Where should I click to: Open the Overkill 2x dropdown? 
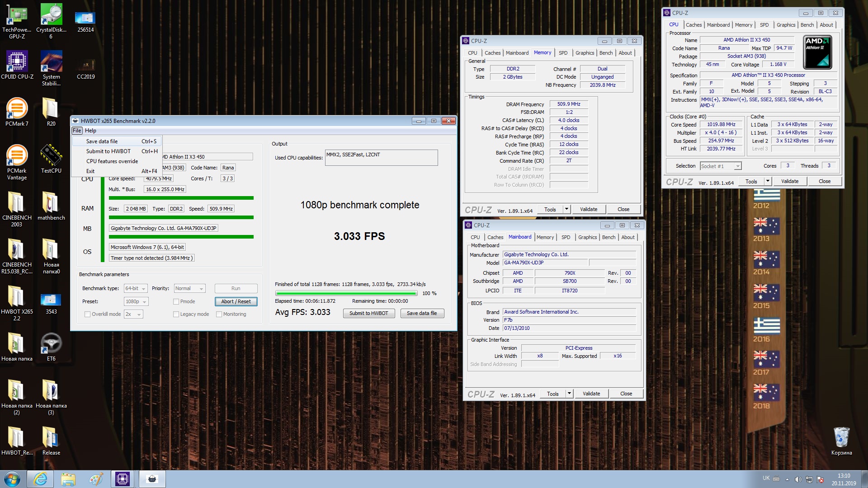coord(133,314)
